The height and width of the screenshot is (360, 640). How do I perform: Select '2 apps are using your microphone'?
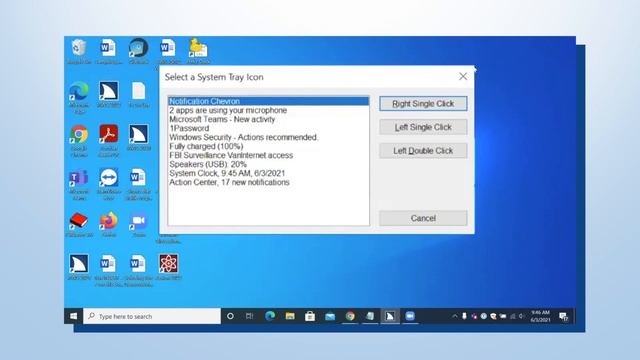269,110
